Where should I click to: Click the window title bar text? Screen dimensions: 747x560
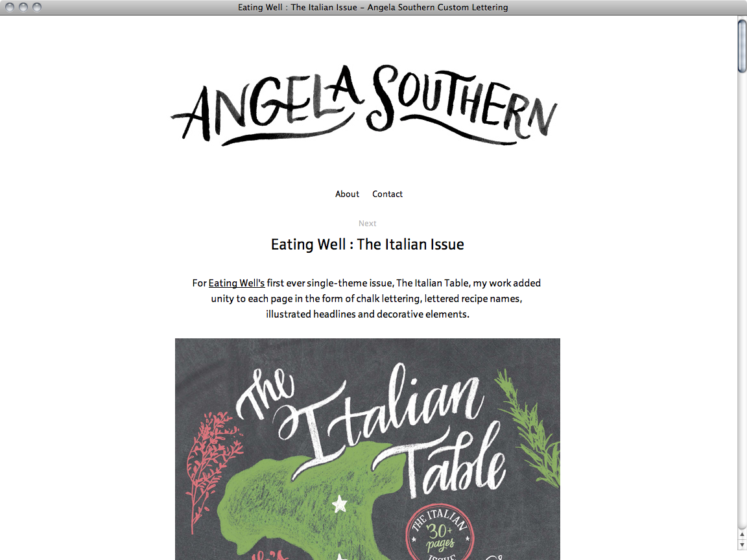(373, 7)
